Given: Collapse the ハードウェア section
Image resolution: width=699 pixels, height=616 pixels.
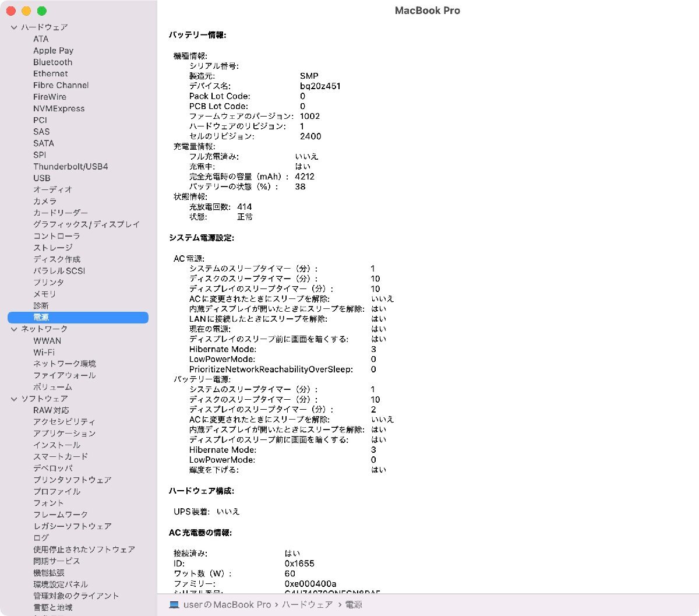Looking at the screenshot, I should pos(13,27).
